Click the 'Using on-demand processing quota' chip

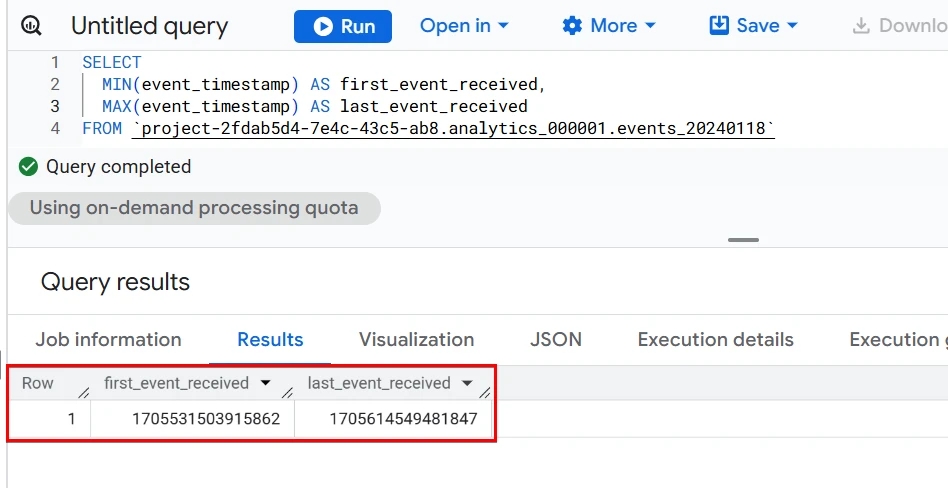coord(194,209)
